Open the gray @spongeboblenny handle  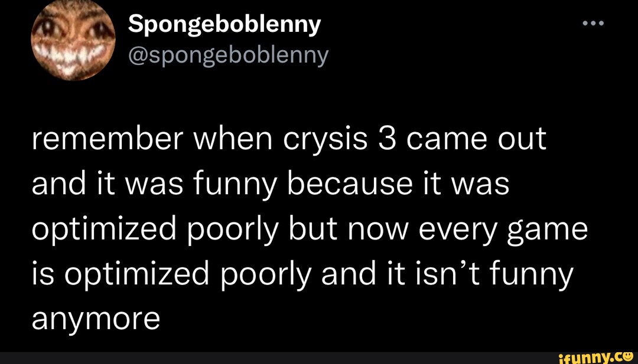click(x=228, y=56)
